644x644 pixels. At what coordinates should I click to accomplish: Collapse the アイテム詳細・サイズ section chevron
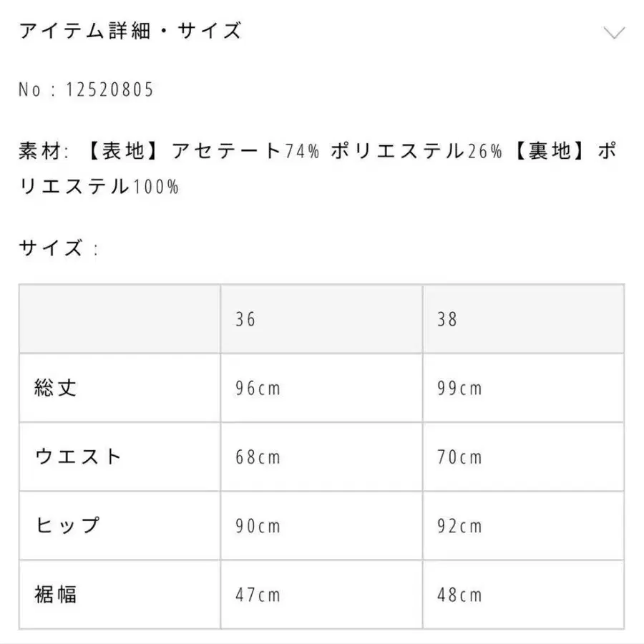[614, 32]
